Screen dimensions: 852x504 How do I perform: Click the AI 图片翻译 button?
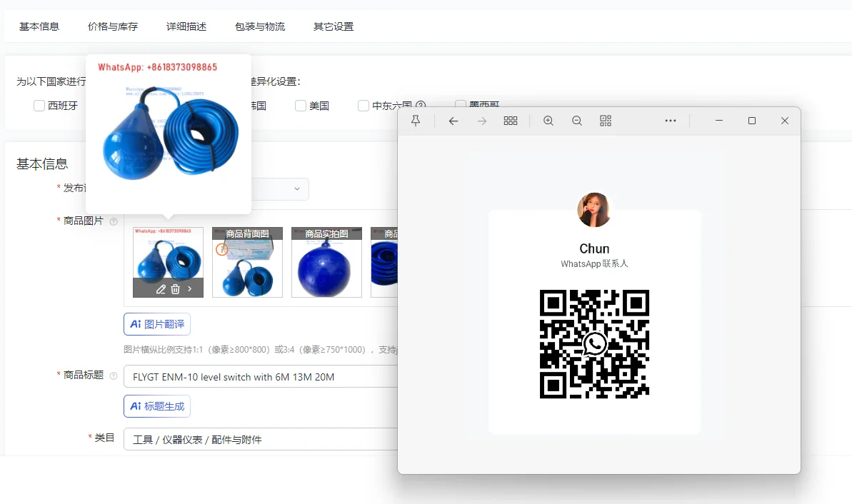pyautogui.click(x=157, y=324)
